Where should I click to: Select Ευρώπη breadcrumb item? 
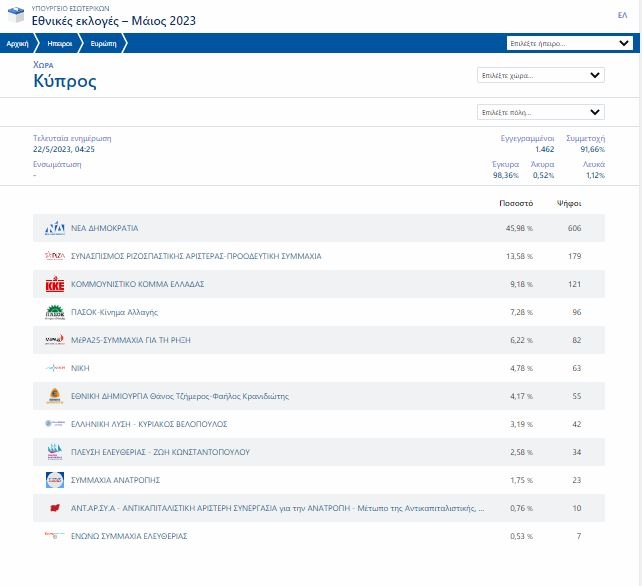click(104, 43)
